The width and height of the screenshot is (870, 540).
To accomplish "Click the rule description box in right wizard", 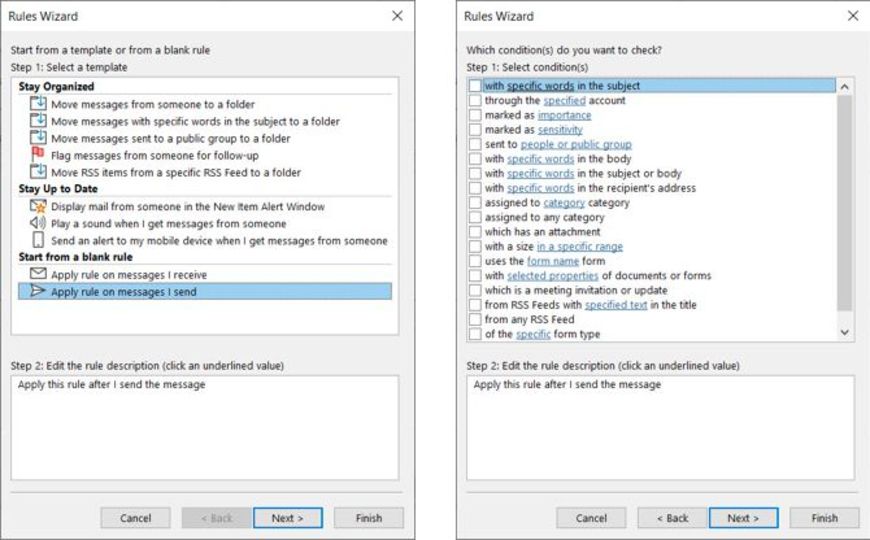I will 660,427.
